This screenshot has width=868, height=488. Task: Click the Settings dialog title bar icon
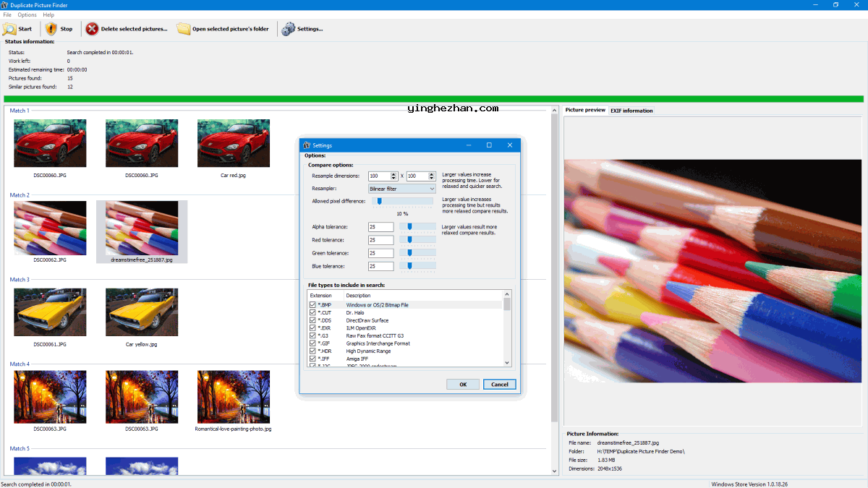(306, 145)
